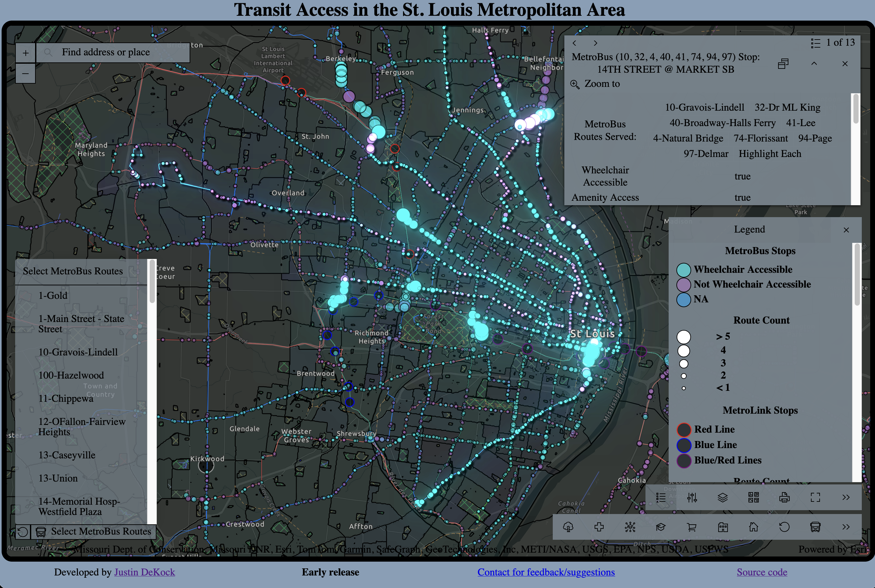This screenshot has height=588, width=875.
Task: Select the 12-OFallon-Fairview Heights route
Action: coord(82,427)
